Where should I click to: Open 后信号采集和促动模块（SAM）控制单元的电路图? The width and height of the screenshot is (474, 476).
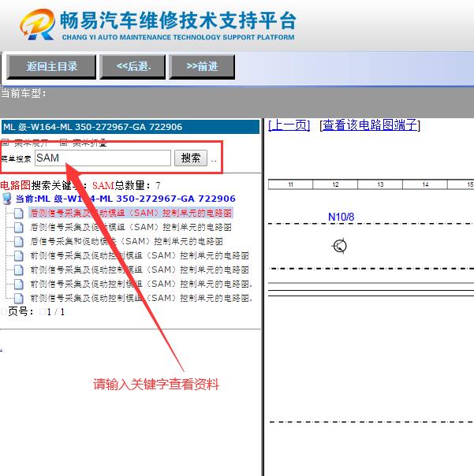point(127,241)
